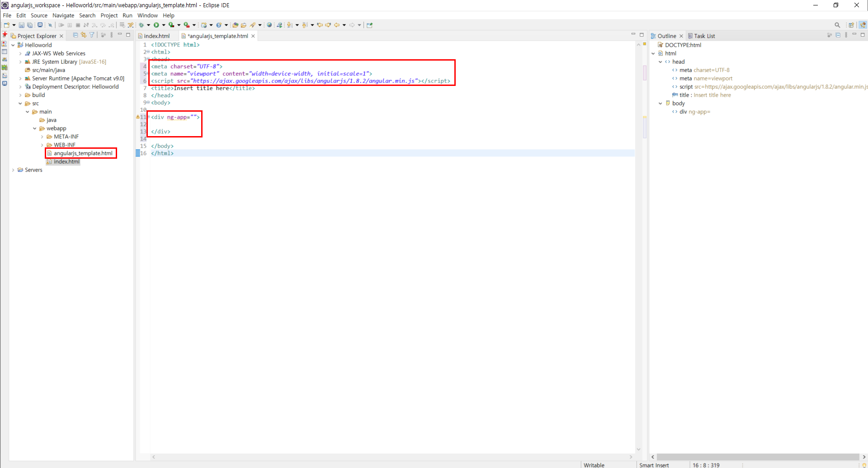
Task: Switch to the index.html editor tab
Action: [157, 36]
